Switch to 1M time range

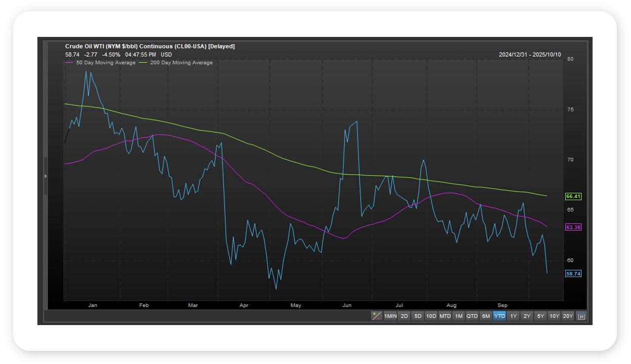point(459,316)
